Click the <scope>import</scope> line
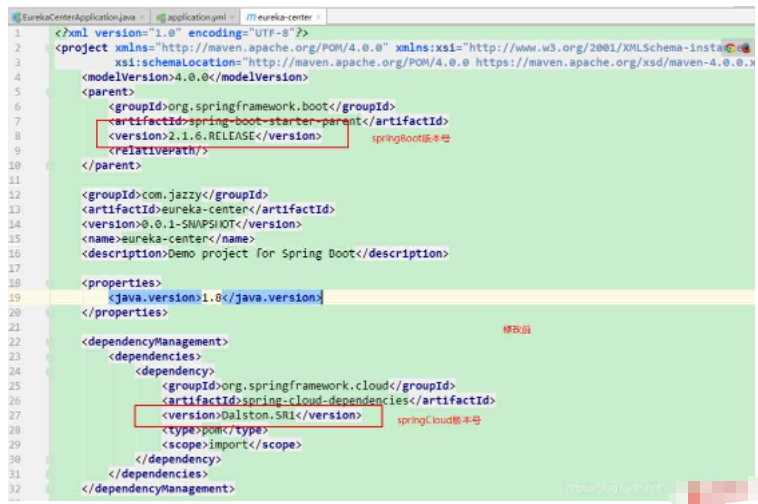The image size is (758, 504). click(x=232, y=445)
